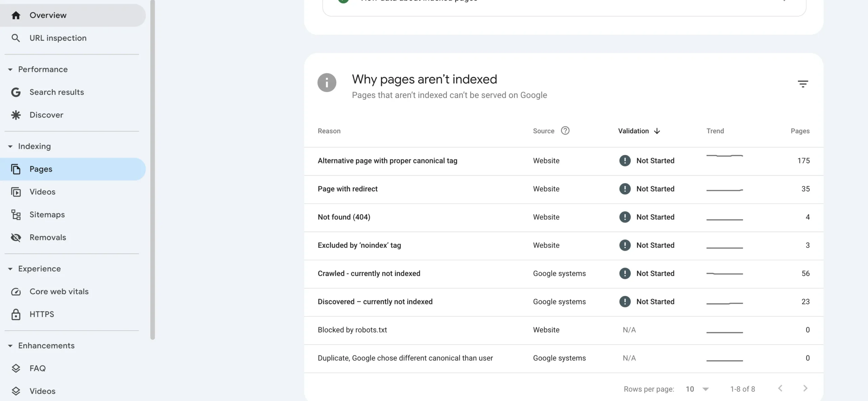Sort table by Reason column header
868x401 pixels.
(329, 131)
